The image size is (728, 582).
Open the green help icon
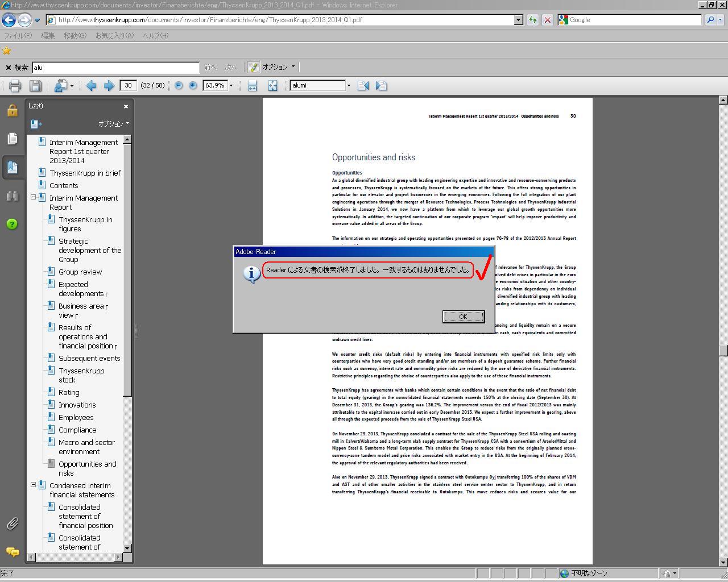[12, 224]
